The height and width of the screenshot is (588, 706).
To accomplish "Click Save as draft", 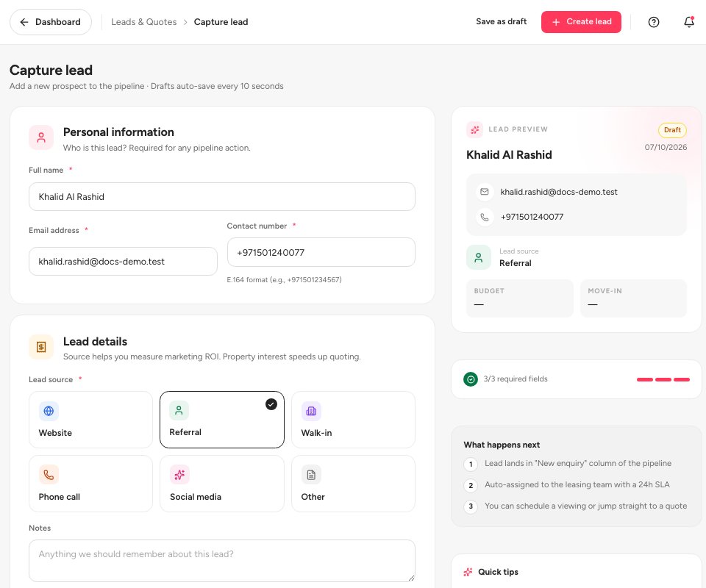I will pos(501,21).
